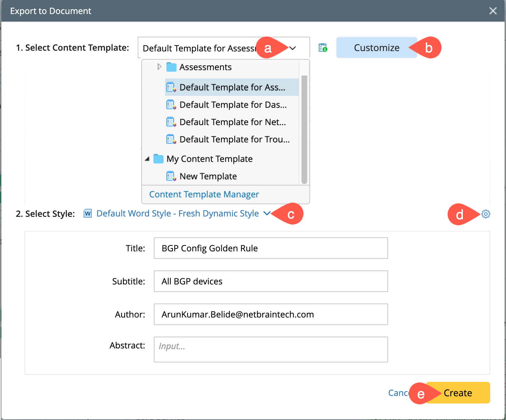Open the Content Template Manager link
Image resolution: width=506 pixels, height=420 pixels.
point(204,195)
